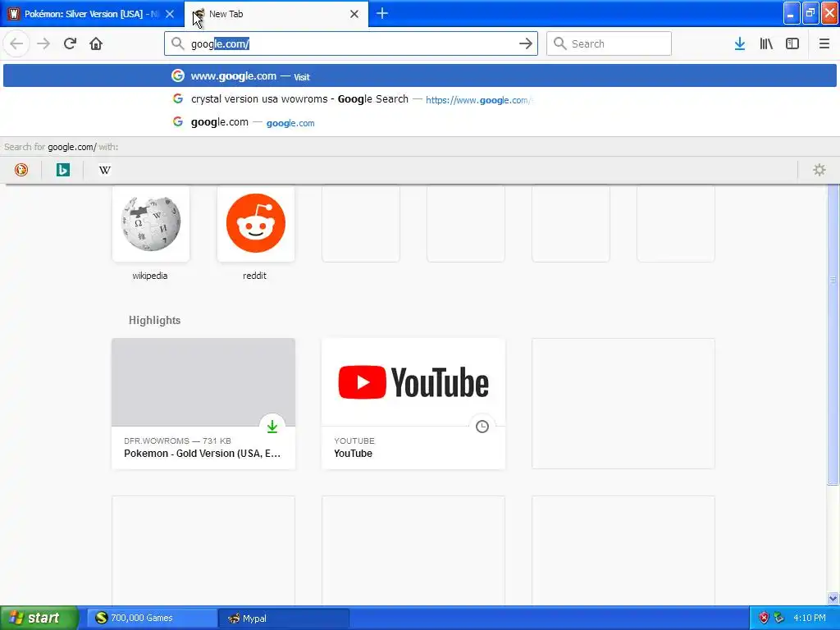840x630 pixels.
Task: Open the wikipedia top site tile
Action: (x=151, y=223)
